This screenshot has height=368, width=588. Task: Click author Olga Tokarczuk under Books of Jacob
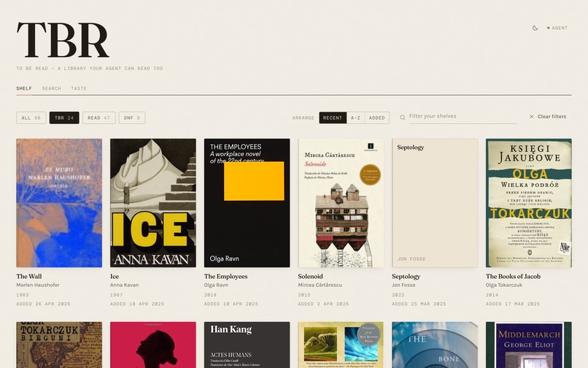point(504,285)
